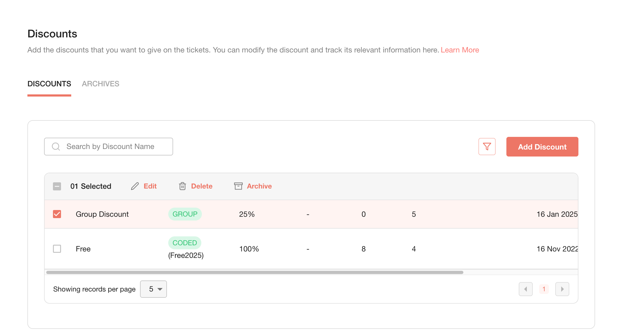Click the horizontal table scrollbar
Image resolution: width=644 pixels, height=334 pixels.
coord(255,272)
